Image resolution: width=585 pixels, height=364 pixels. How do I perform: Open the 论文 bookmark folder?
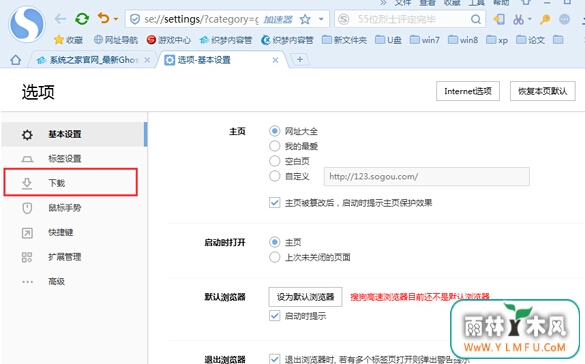click(x=531, y=40)
